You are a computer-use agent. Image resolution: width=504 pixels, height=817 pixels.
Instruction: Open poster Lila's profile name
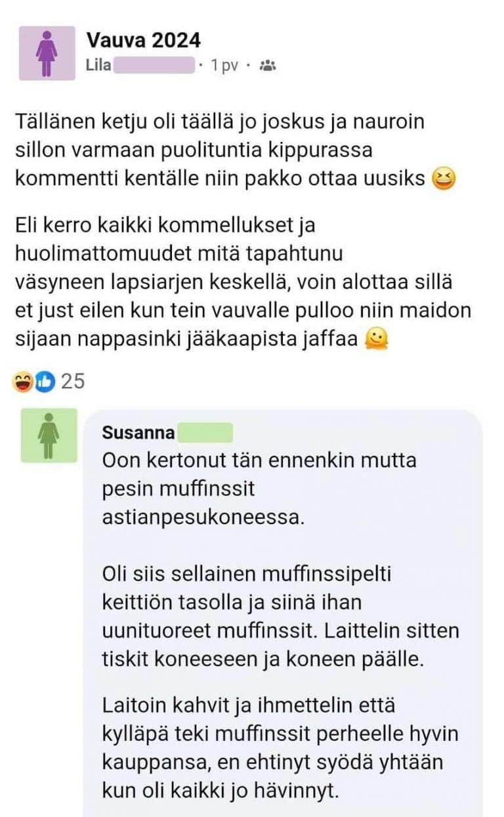click(x=98, y=66)
